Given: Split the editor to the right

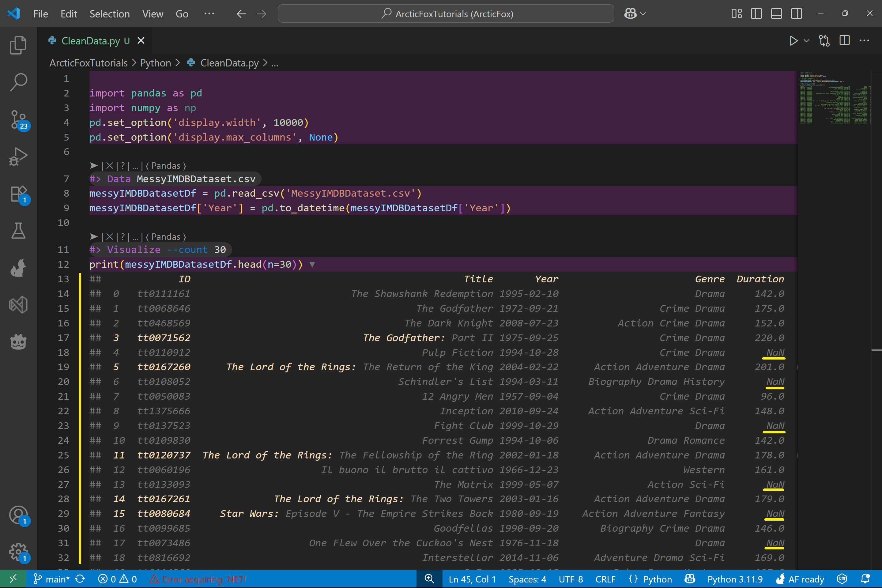Looking at the screenshot, I should point(845,40).
